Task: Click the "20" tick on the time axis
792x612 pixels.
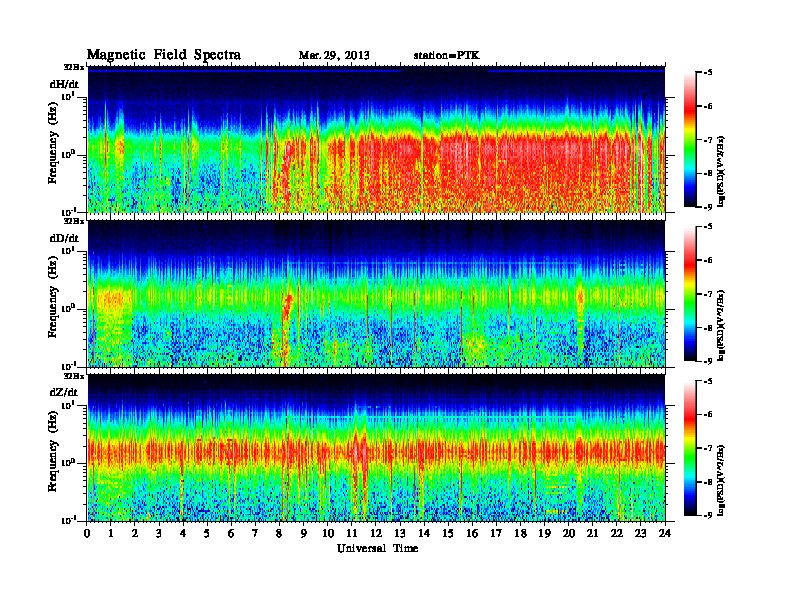Action: [x=568, y=534]
